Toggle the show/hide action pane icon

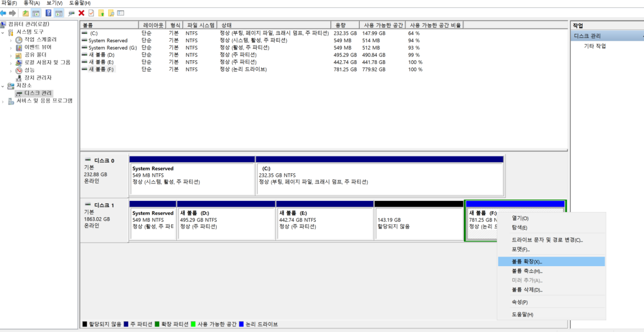coord(59,13)
